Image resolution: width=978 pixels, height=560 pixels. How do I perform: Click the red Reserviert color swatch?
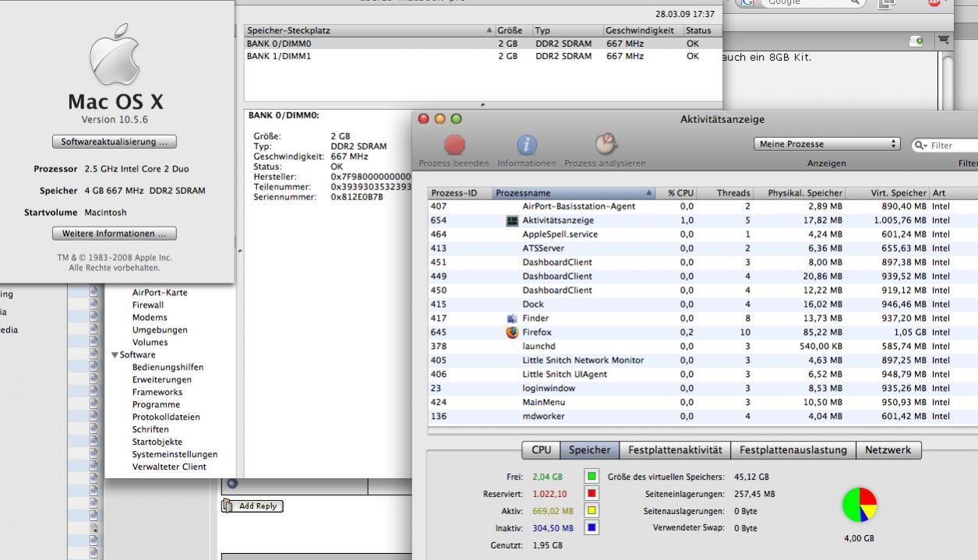592,494
